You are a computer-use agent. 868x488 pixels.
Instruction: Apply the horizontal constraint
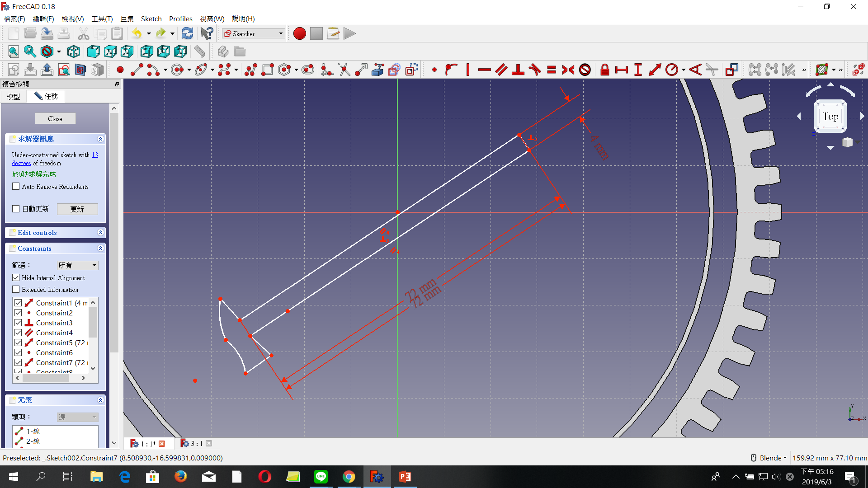pyautogui.click(x=484, y=70)
